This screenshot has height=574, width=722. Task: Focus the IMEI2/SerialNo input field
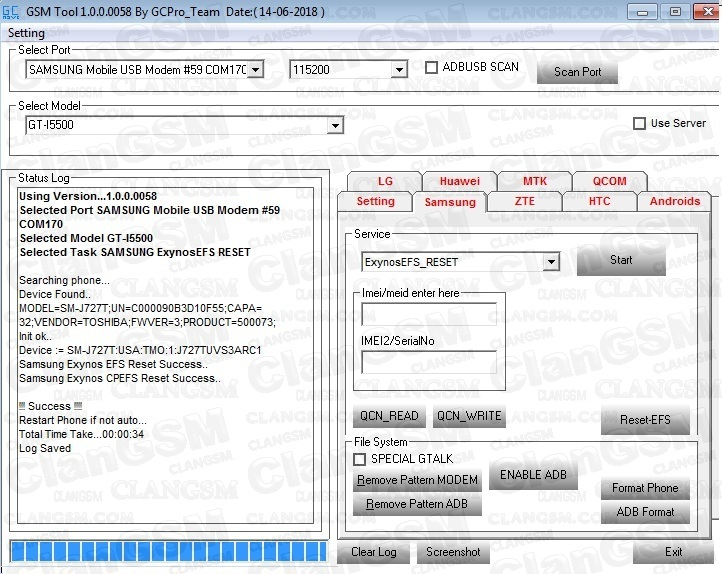click(429, 362)
